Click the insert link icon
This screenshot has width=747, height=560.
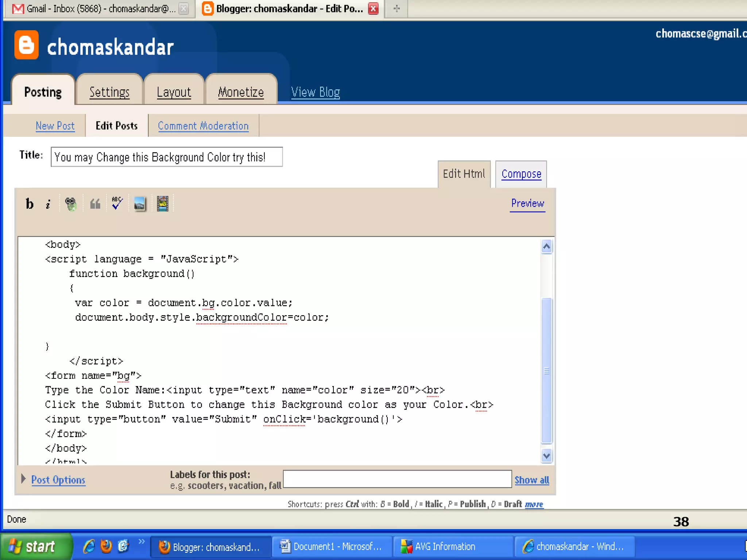[x=70, y=204]
